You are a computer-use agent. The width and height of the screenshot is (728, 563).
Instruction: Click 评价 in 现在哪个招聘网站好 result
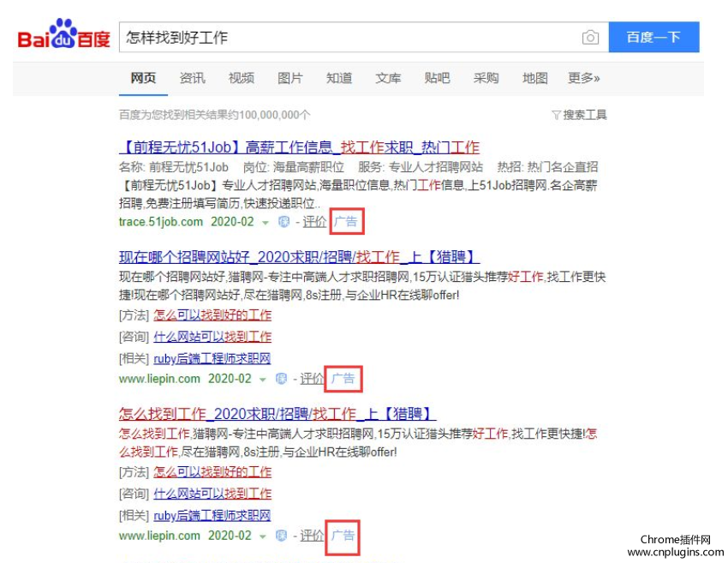[x=312, y=379]
